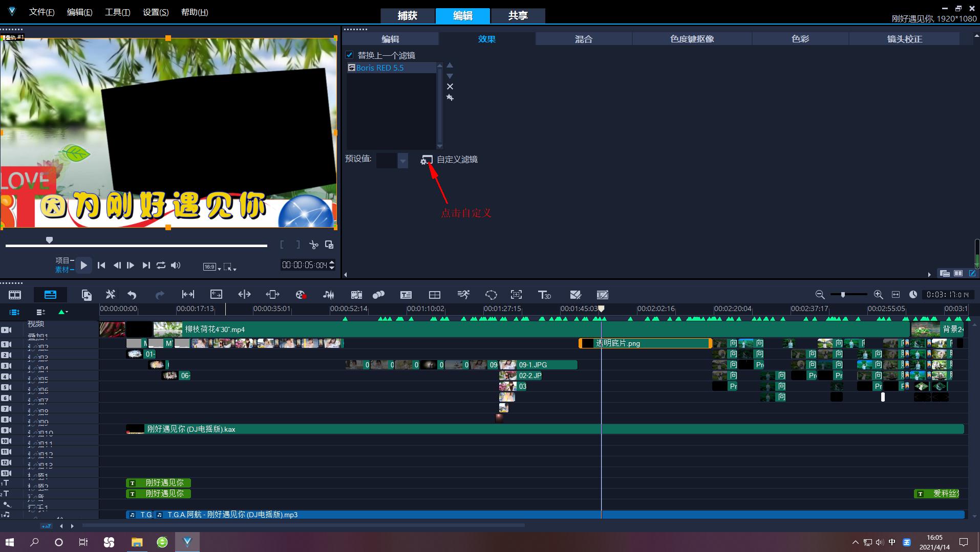Open the system volume control
The image size is (980, 552).
(x=880, y=542)
